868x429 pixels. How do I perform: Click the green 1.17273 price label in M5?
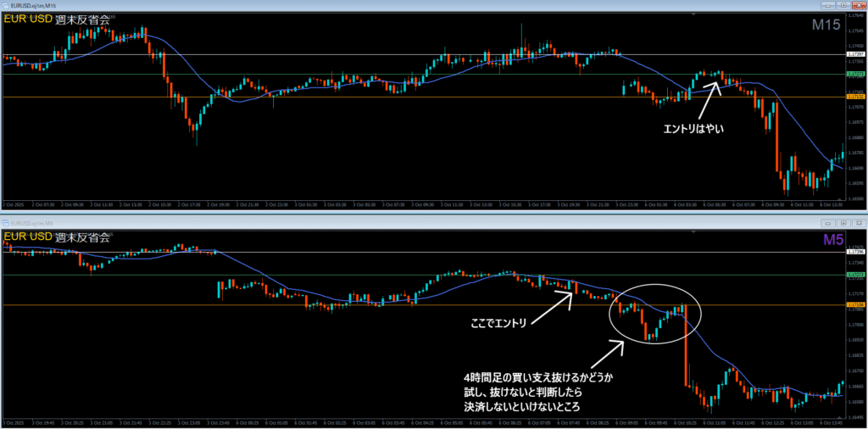tap(856, 275)
